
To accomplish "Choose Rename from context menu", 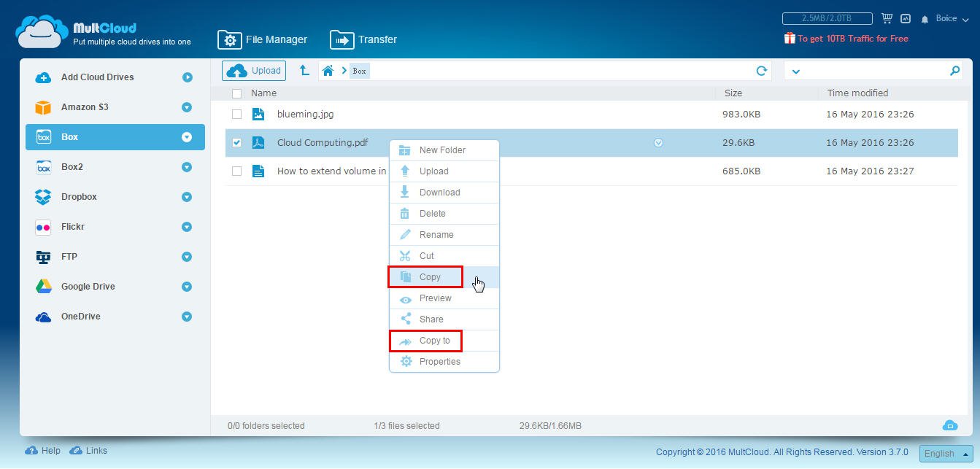I will pos(444,235).
